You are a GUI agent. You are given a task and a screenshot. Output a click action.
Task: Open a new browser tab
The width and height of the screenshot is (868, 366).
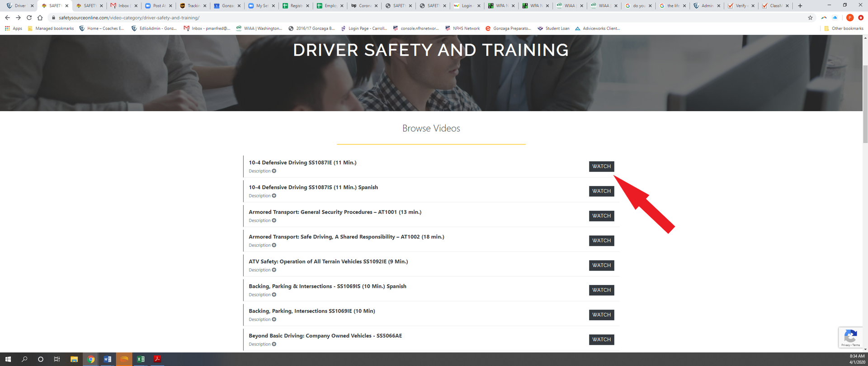click(x=800, y=6)
